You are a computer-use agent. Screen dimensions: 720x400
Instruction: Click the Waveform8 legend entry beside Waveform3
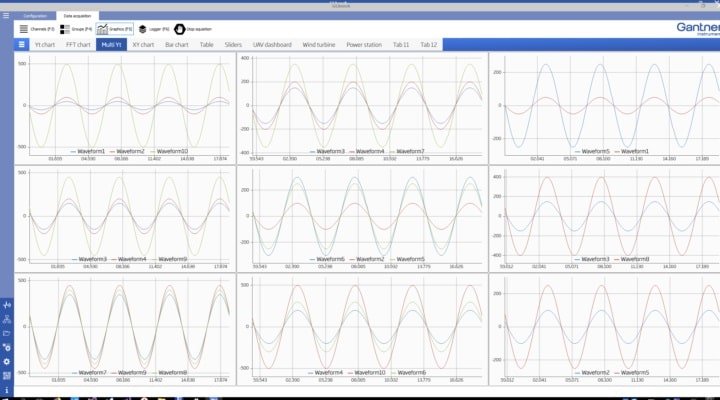pos(631,259)
